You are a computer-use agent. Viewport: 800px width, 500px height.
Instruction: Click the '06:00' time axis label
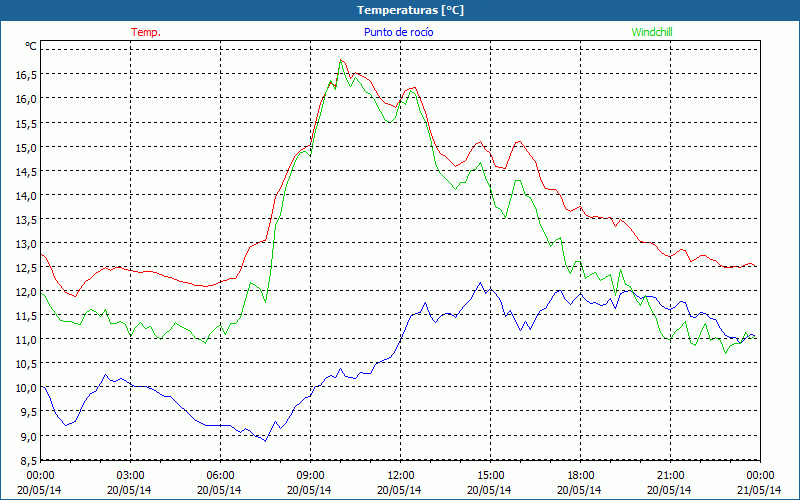point(220,475)
